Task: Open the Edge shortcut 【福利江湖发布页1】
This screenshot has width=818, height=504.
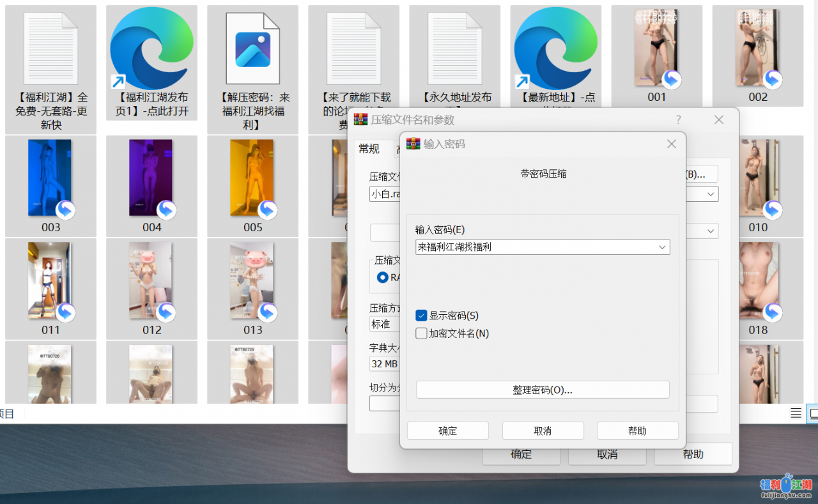Action: tap(151, 48)
